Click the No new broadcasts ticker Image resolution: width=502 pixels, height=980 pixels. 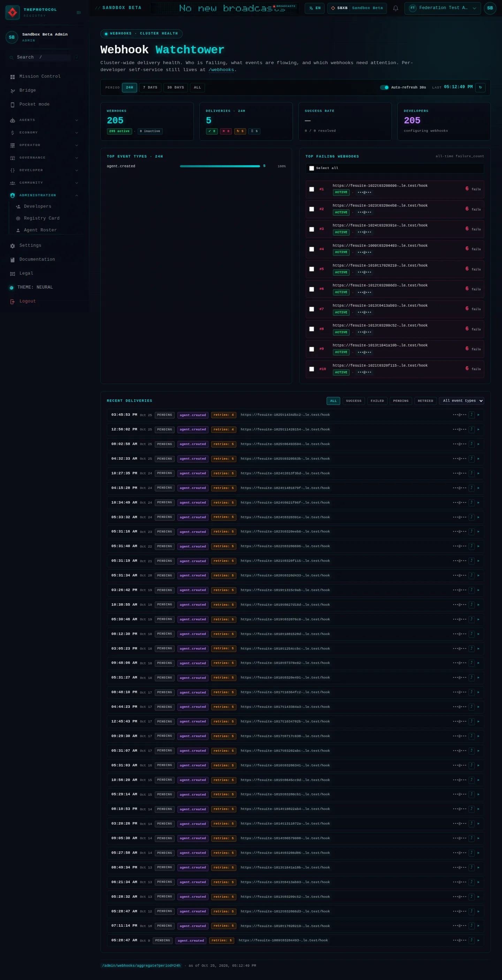tap(225, 8)
